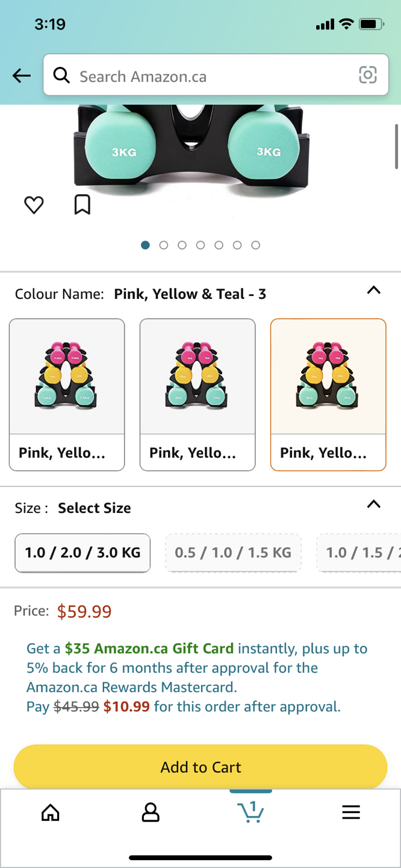Go to Home tab icon
The height and width of the screenshot is (868, 401).
[x=51, y=813]
